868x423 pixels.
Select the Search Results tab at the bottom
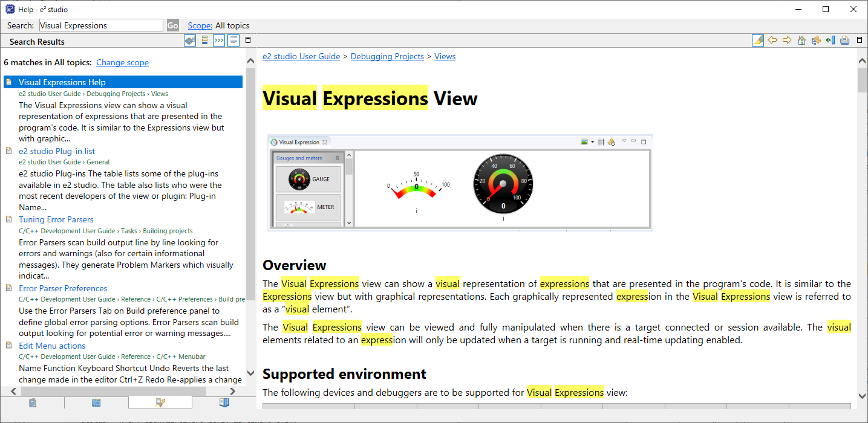160,402
